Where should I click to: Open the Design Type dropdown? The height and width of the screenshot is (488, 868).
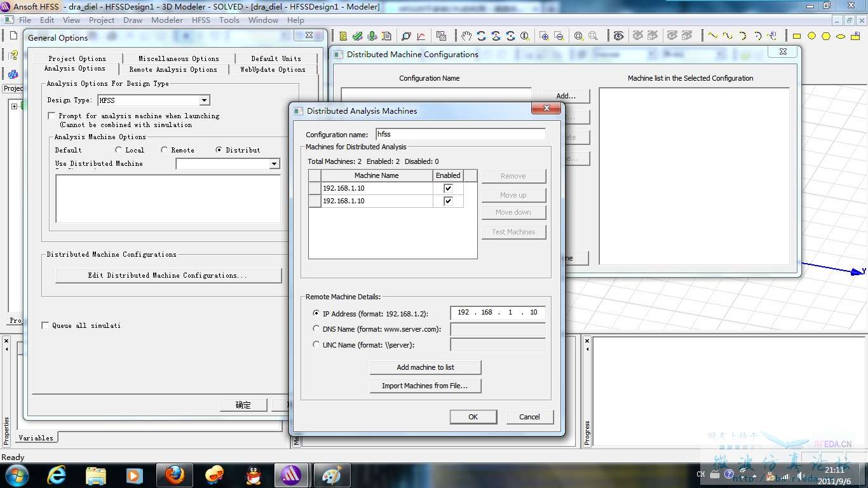point(204,100)
